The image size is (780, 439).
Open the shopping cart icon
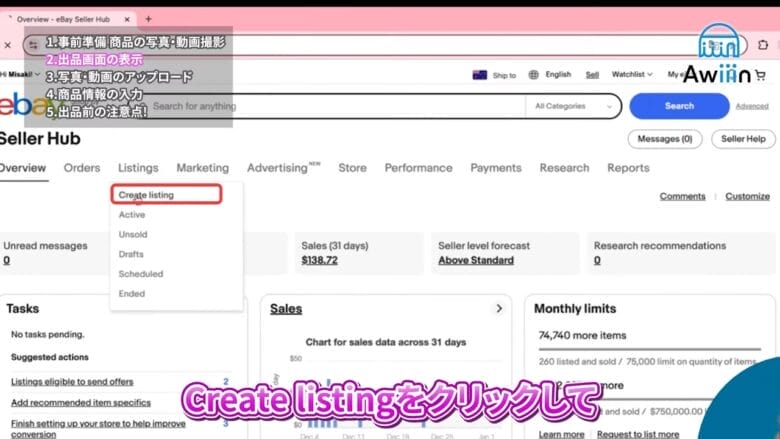[760, 76]
